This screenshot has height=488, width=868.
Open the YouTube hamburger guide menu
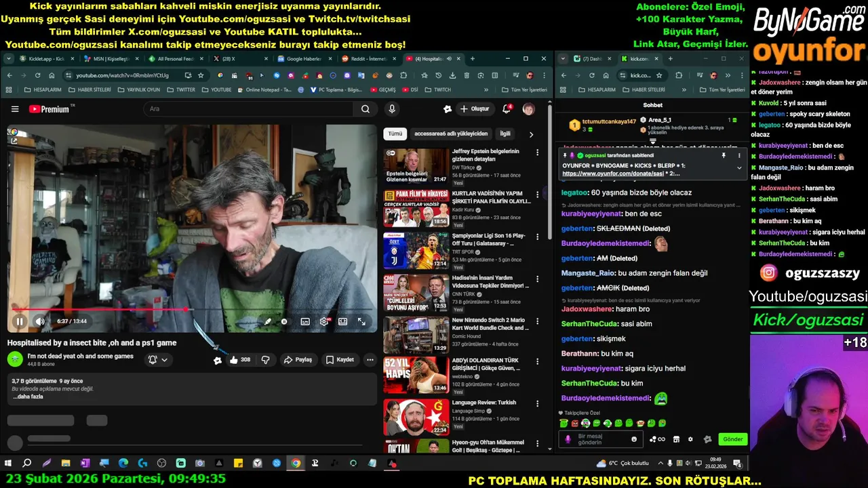[15, 109]
